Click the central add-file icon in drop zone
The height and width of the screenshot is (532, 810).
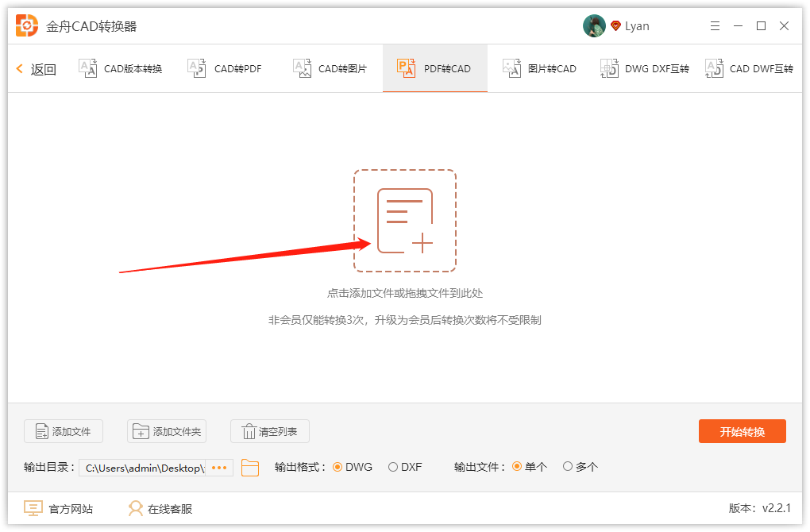405,220
